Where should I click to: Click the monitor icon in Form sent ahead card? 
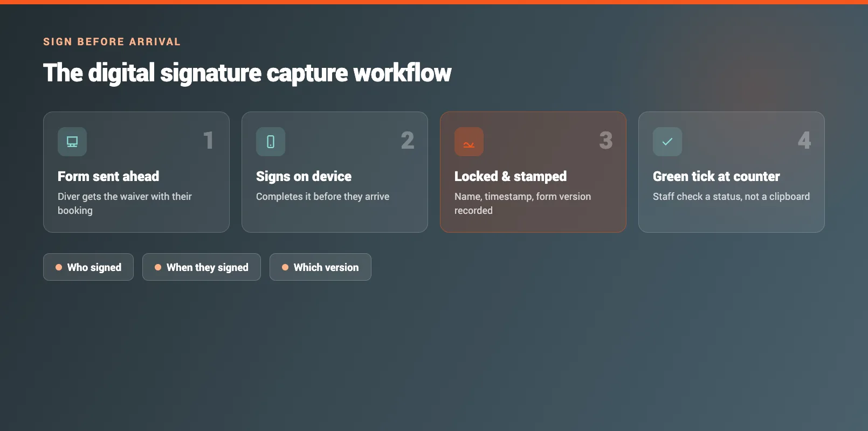[72, 142]
